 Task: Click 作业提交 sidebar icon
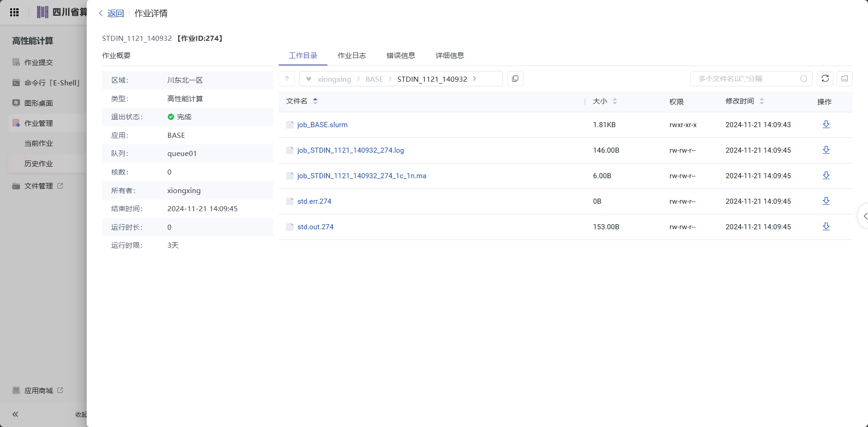coord(16,62)
